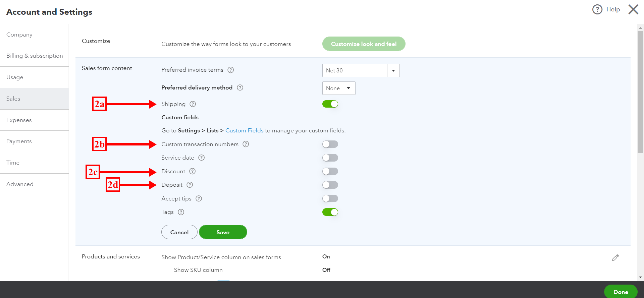
Task: Enable the Custom transaction numbers toggle
Action: pos(330,144)
